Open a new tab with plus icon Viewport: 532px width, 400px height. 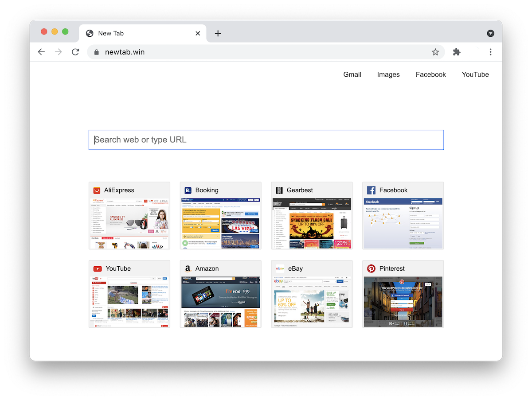[218, 33]
